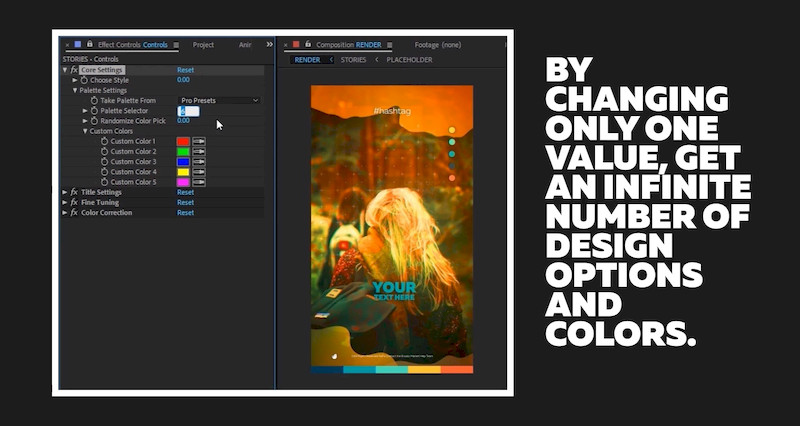Image resolution: width=800 pixels, height=426 pixels.
Task: Reset the Title Settings effect
Action: 185,192
